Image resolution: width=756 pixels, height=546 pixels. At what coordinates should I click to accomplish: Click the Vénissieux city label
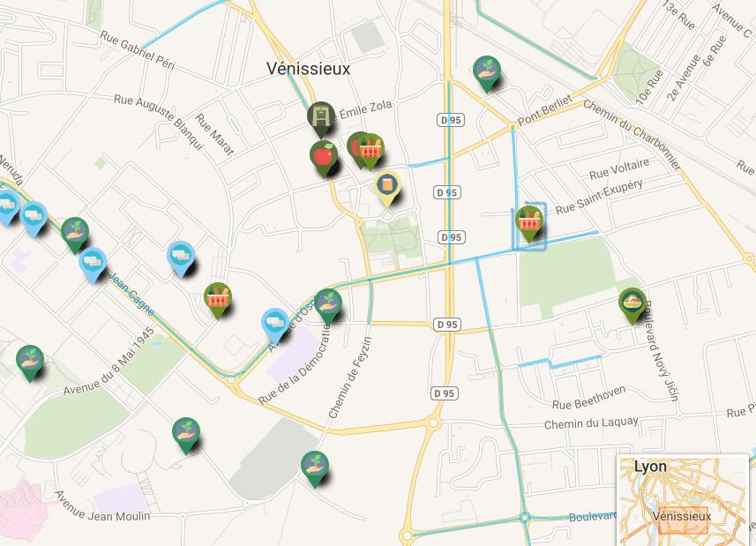(x=309, y=69)
